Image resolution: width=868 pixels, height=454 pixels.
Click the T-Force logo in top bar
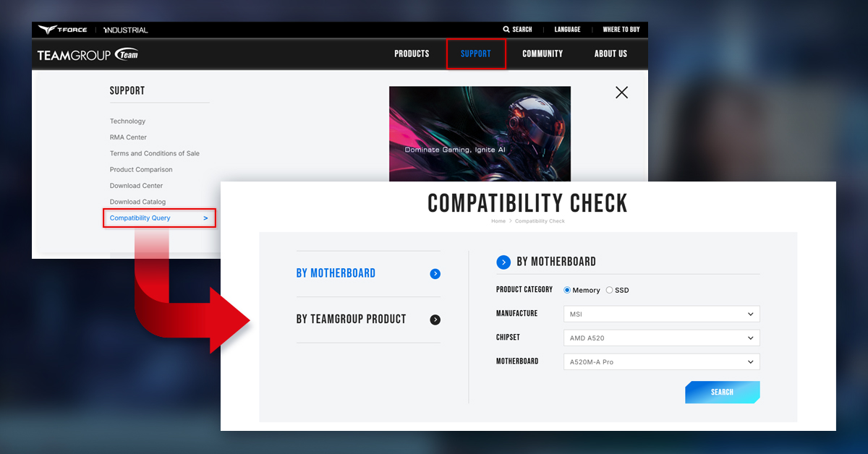click(64, 30)
